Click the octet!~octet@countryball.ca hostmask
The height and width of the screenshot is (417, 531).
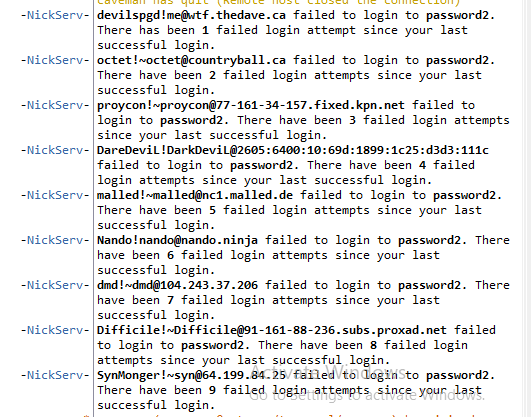point(191,61)
